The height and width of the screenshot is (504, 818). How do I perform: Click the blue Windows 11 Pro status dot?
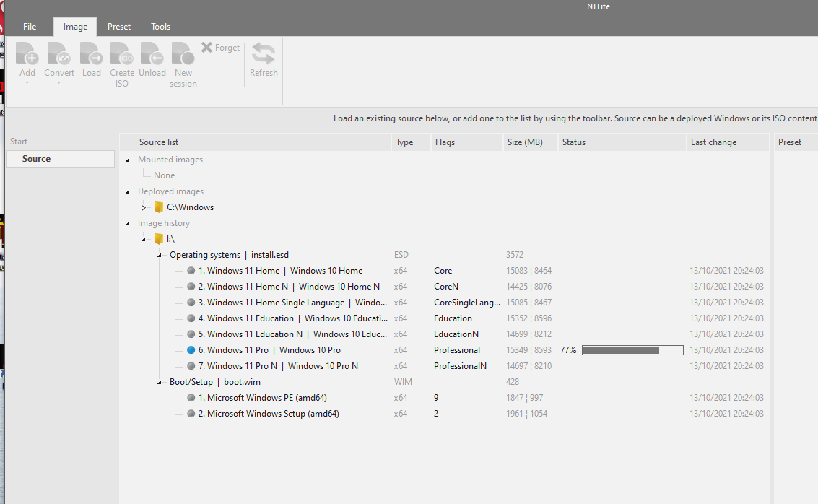coord(191,350)
